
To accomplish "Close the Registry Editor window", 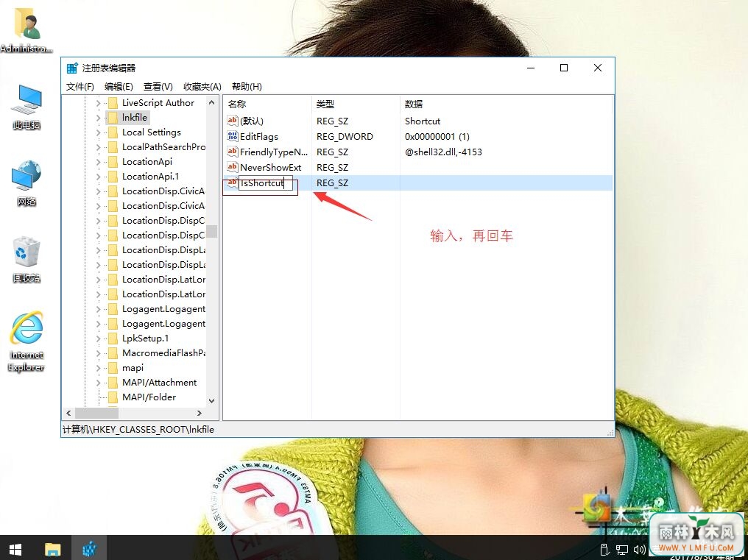I will pos(597,68).
